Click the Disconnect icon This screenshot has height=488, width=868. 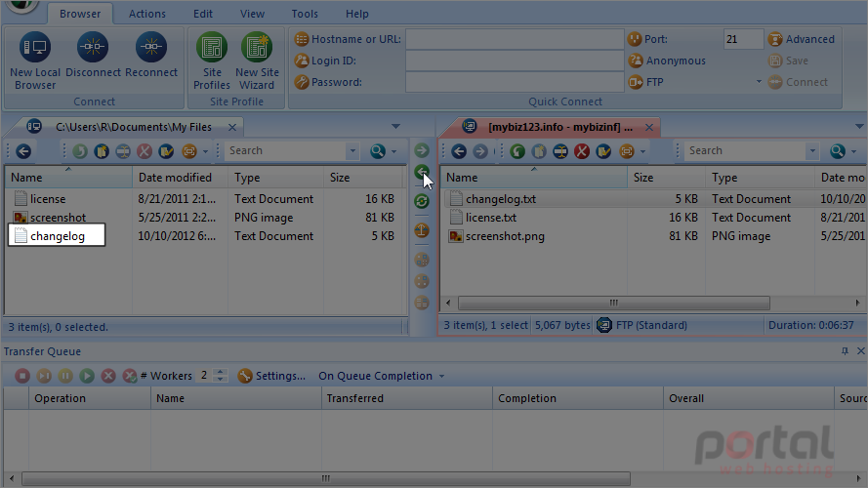(x=93, y=47)
